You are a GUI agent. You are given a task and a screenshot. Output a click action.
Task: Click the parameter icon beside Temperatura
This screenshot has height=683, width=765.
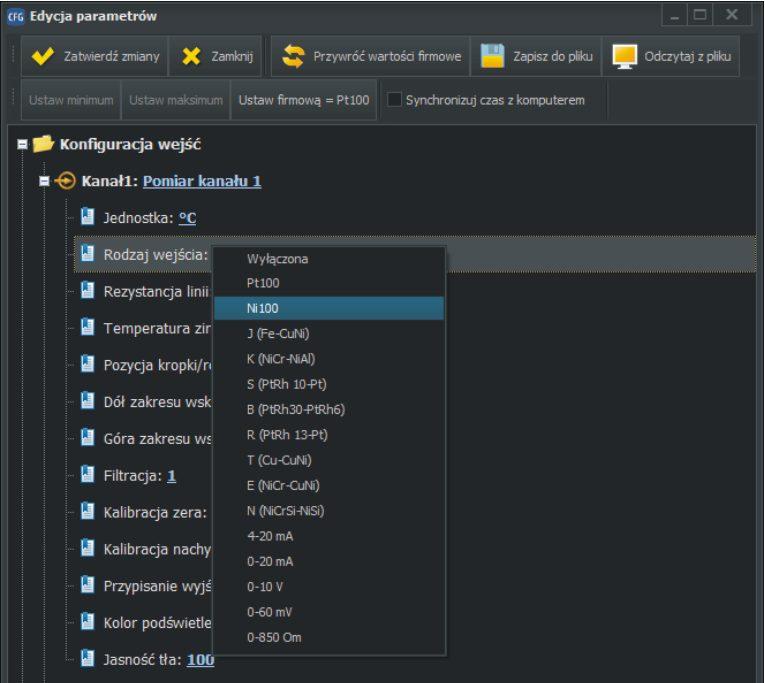(x=87, y=327)
